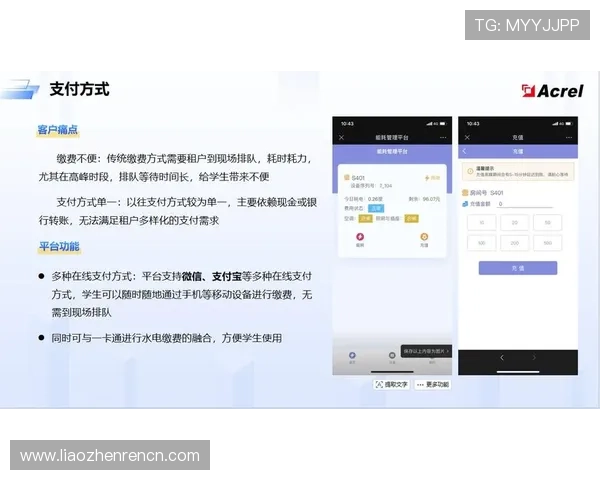Screen dimensions: 600x480
Task: Open the three-dot menu on the left phone
Action: click(443, 137)
